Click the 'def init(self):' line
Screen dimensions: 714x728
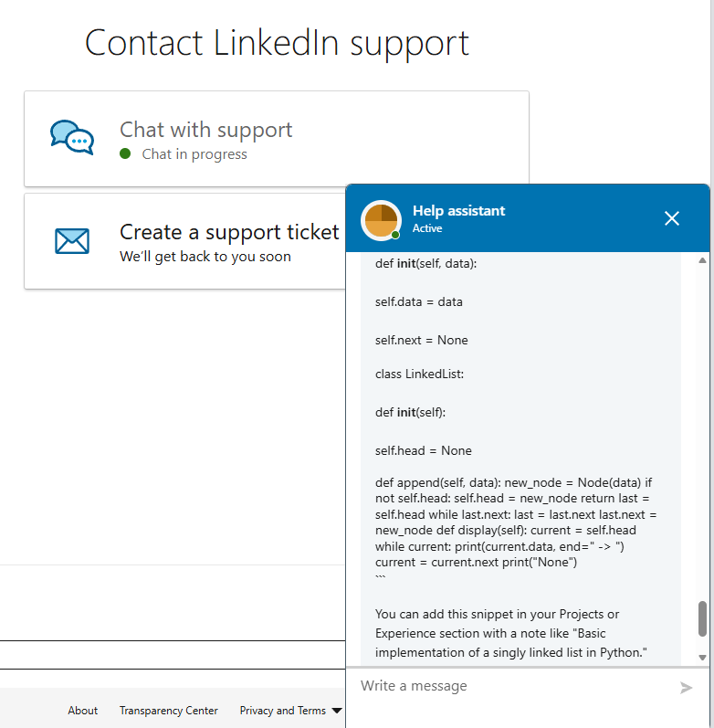coord(410,412)
